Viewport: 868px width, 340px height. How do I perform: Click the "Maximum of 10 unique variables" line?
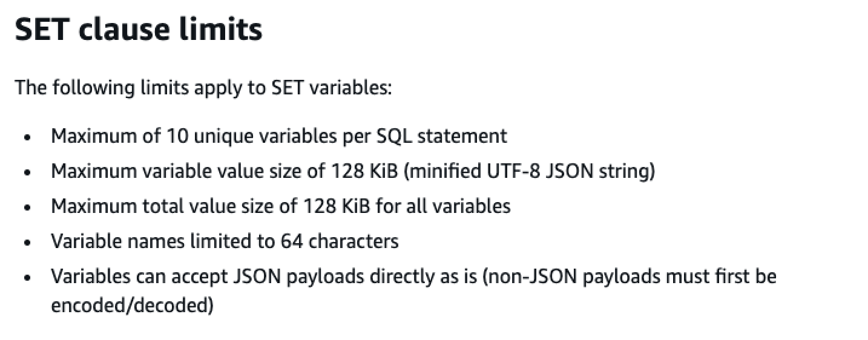200,136
